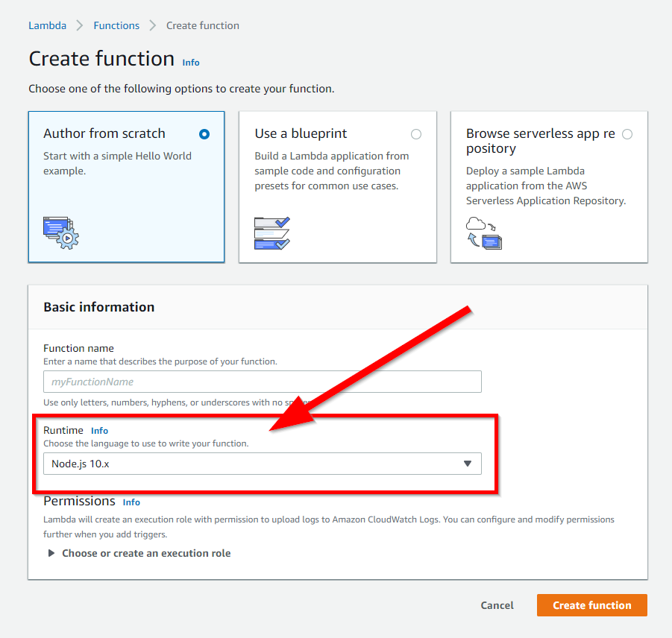Select the Browse serverless app repository card

point(549,186)
